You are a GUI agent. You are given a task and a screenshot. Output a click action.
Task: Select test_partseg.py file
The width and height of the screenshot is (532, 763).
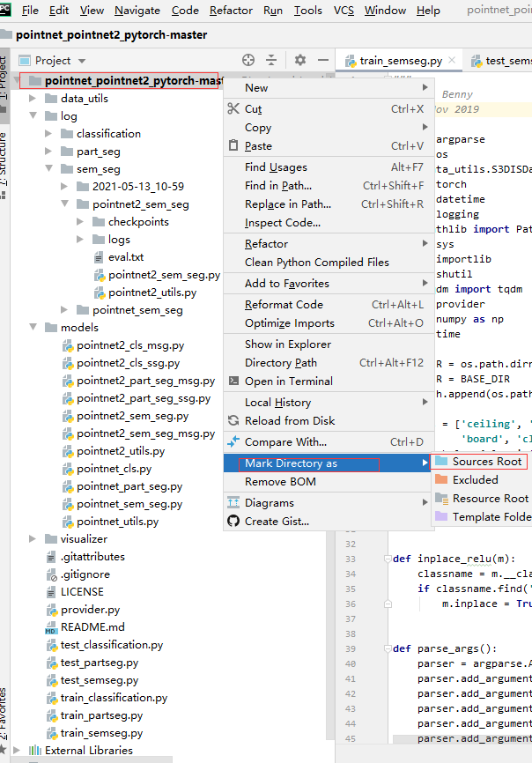click(x=100, y=663)
